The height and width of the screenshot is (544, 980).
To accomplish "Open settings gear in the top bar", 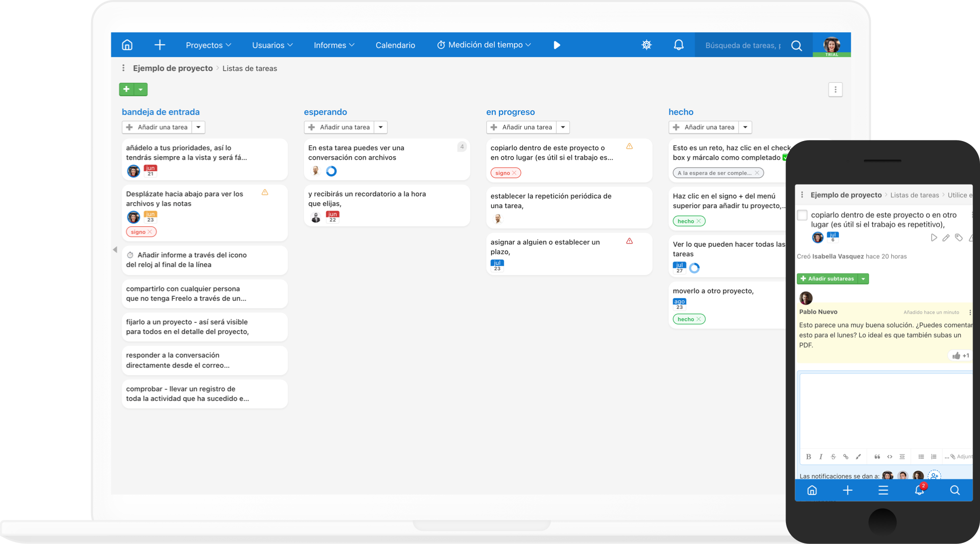I will pos(647,45).
